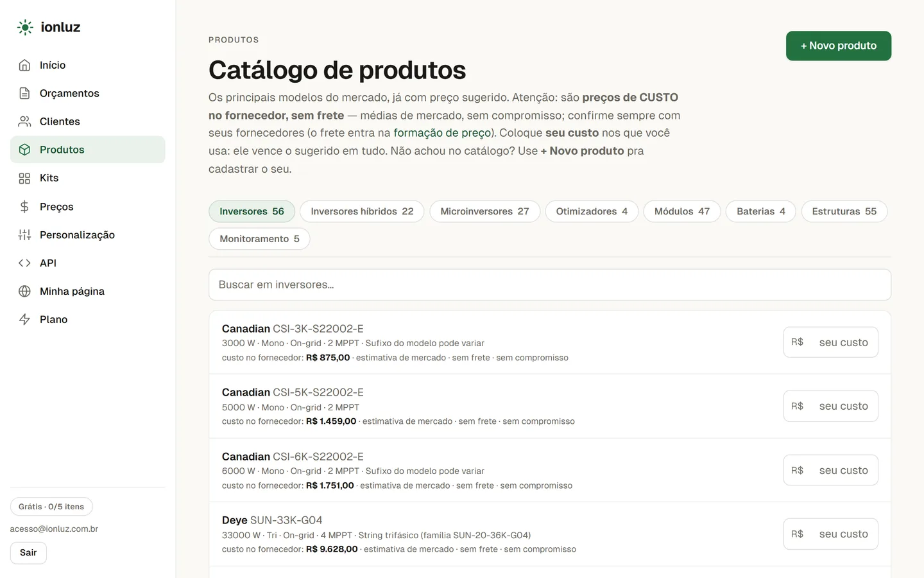Image resolution: width=924 pixels, height=578 pixels.
Task: Click the Clientes people icon
Action: (24, 121)
